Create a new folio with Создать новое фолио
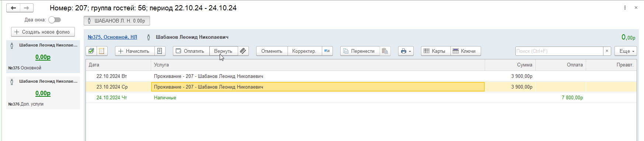 click(43, 32)
